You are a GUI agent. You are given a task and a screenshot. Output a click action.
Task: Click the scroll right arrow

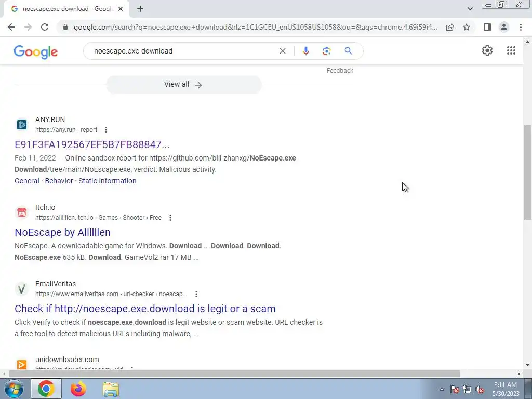click(x=519, y=374)
